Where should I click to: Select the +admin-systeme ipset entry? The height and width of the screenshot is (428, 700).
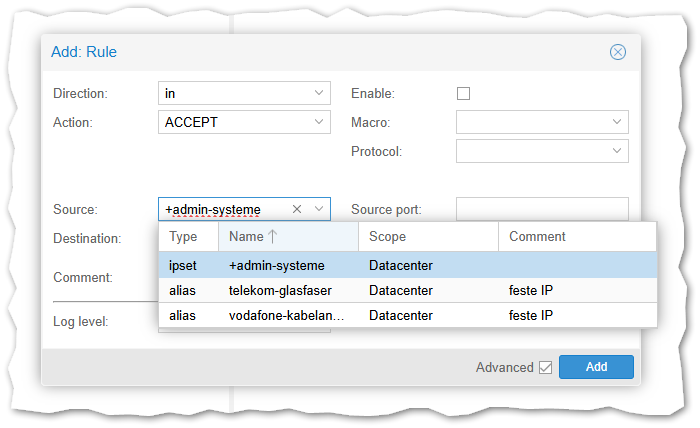coord(277,265)
